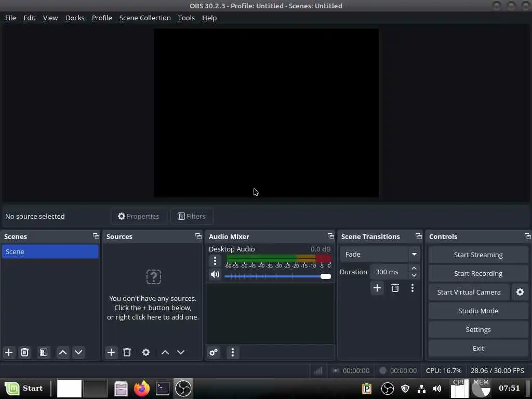Open the terminal from the taskbar
Image resolution: width=532 pixels, height=399 pixels.
tap(163, 388)
